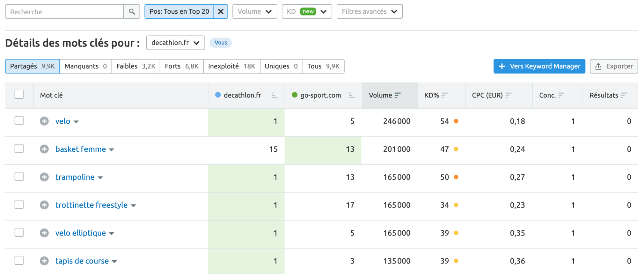This screenshot has height=274, width=644.
Task: Toggle the select-all checkbox in header
Action: pyautogui.click(x=19, y=95)
